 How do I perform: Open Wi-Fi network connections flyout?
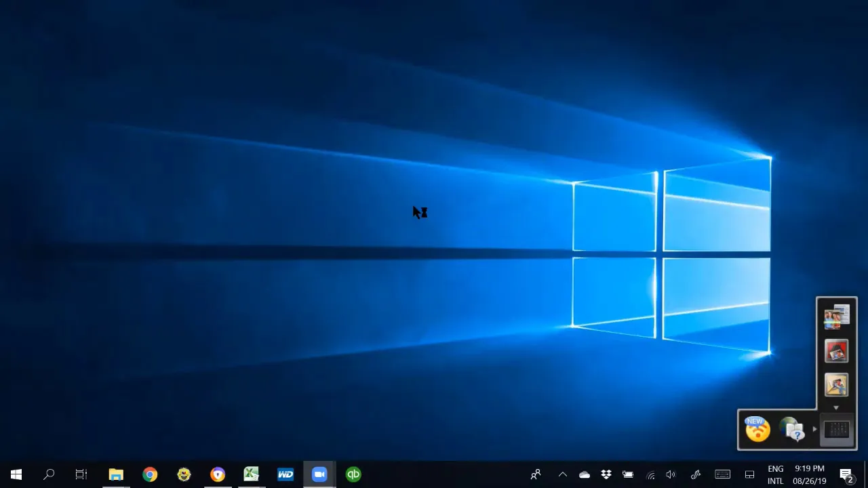[x=650, y=475]
